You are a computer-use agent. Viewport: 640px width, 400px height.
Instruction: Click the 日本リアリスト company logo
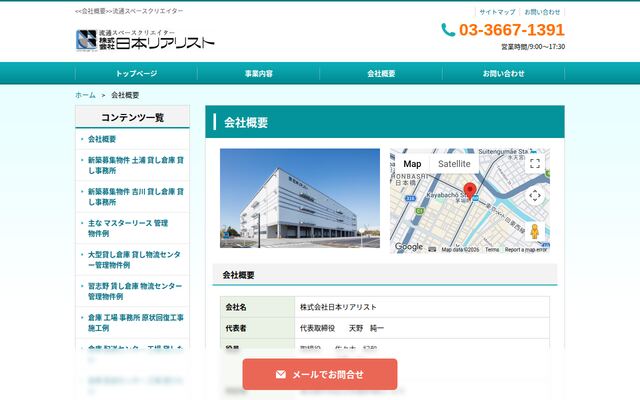click(x=145, y=40)
